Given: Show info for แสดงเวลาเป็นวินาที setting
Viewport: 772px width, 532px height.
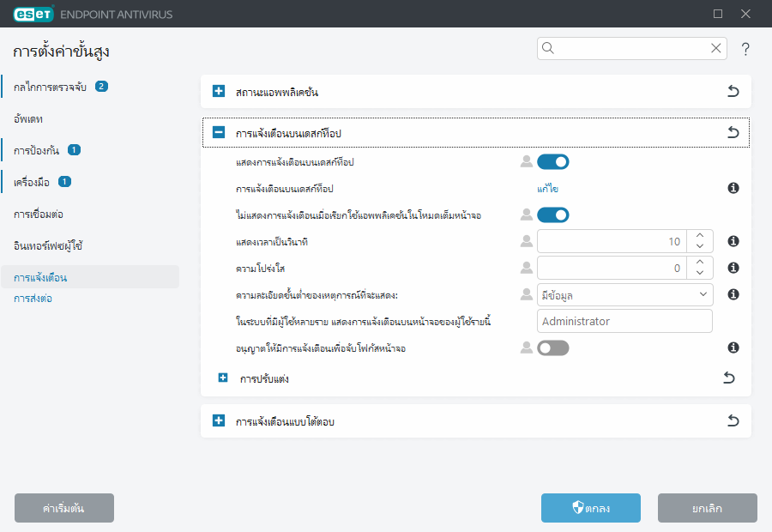Looking at the screenshot, I should click(733, 241).
